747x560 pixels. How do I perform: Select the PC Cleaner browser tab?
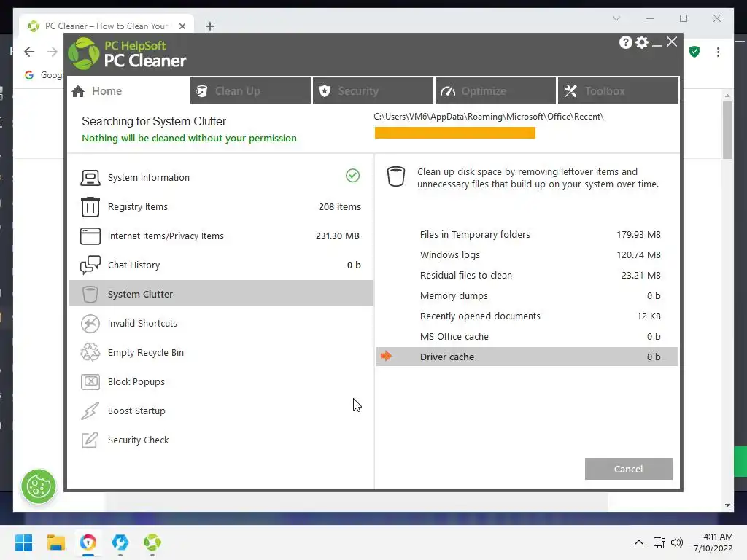(107, 26)
